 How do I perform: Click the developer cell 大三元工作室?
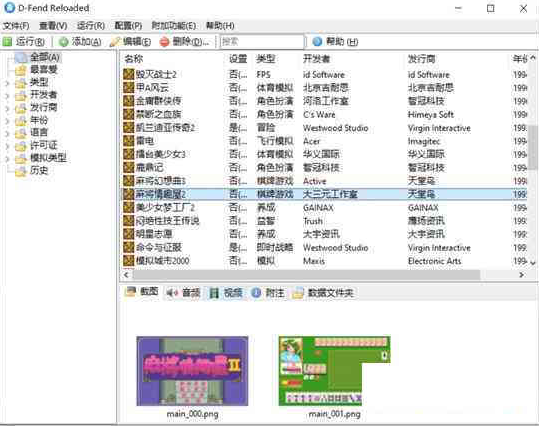tap(330, 194)
